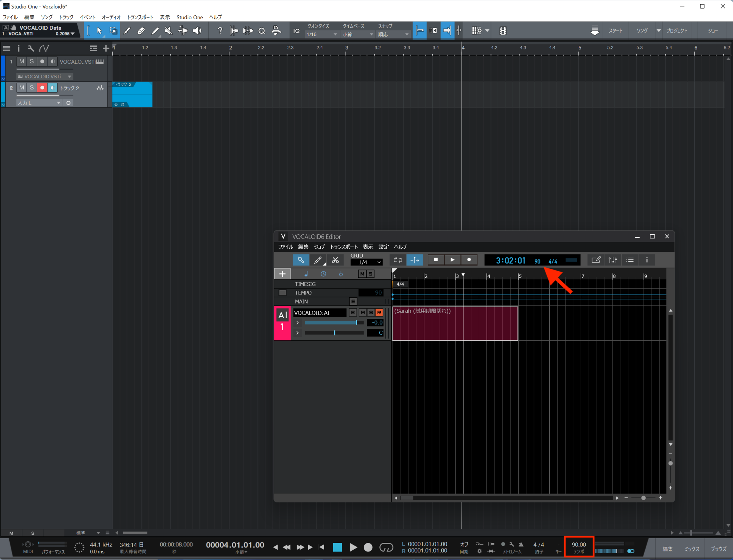Switch to ブラウズ at bottom right
The height and width of the screenshot is (560, 733).
(718, 548)
